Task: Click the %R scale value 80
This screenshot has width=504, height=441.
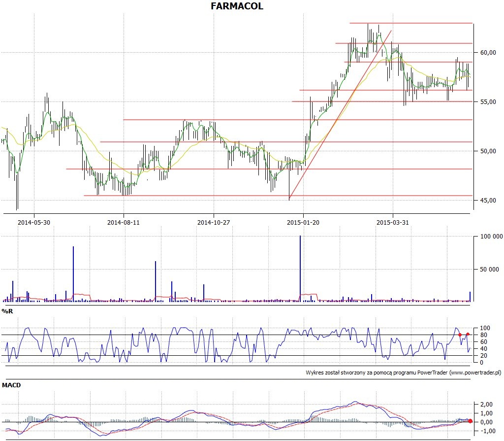Action: [485, 335]
